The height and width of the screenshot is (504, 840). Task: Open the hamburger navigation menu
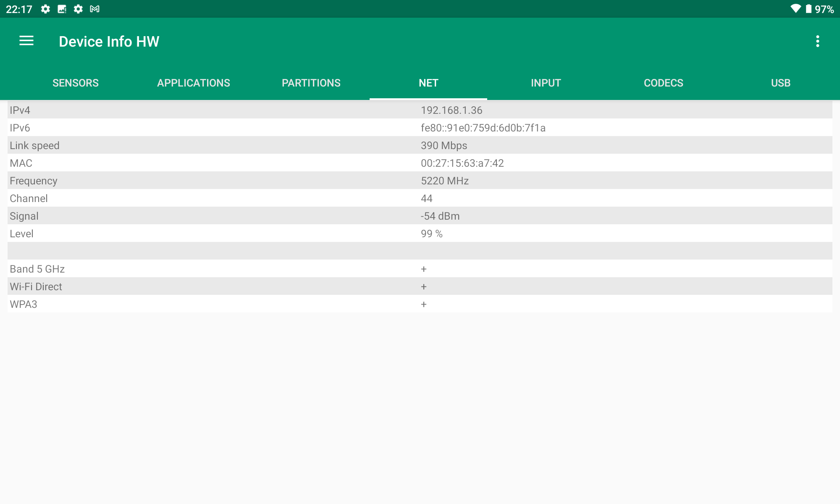[26, 41]
